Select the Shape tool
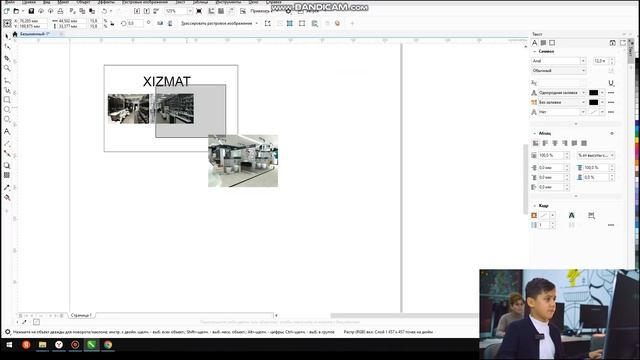The image size is (640, 360). point(7,47)
